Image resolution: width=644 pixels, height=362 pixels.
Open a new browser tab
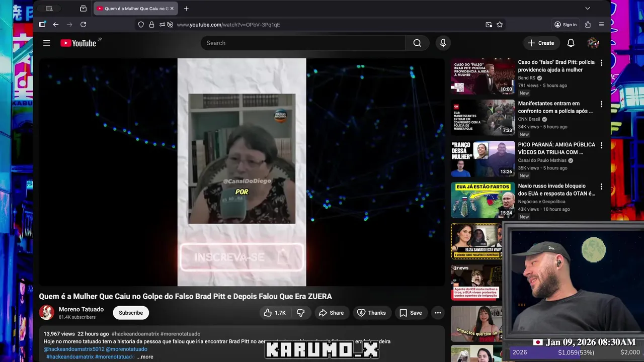point(186,9)
